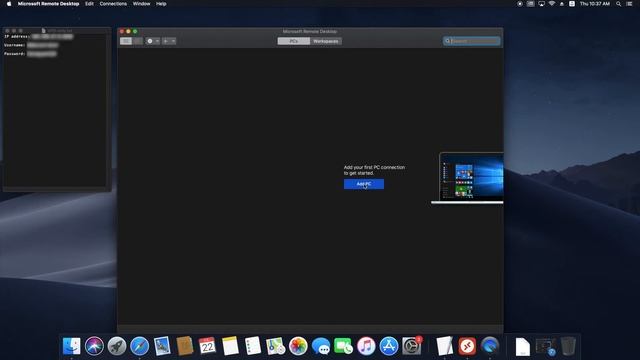The width and height of the screenshot is (640, 360).
Task: Open the blank document icon in the Dock
Action: (522, 347)
